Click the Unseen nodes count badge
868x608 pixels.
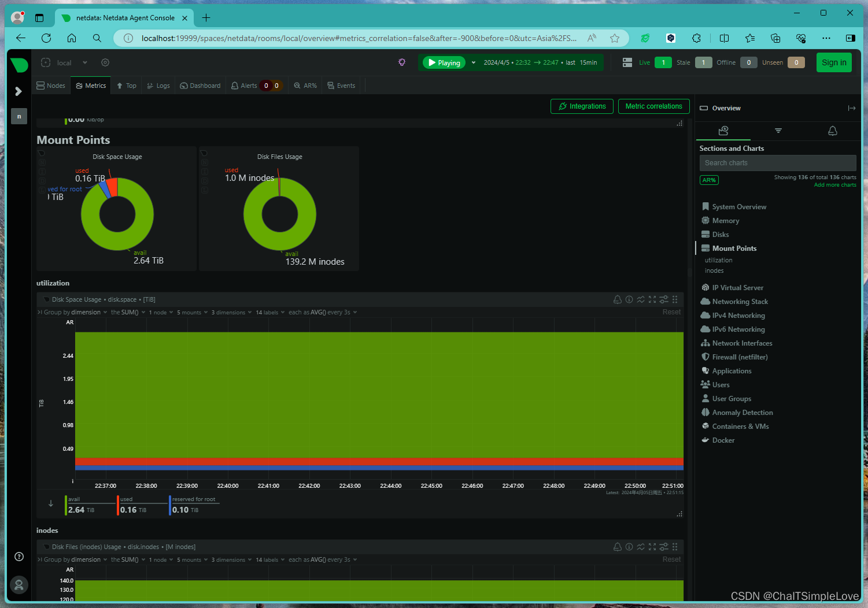(x=796, y=62)
